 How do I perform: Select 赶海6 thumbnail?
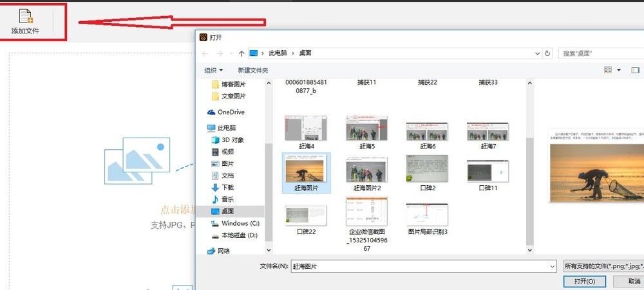point(427,131)
